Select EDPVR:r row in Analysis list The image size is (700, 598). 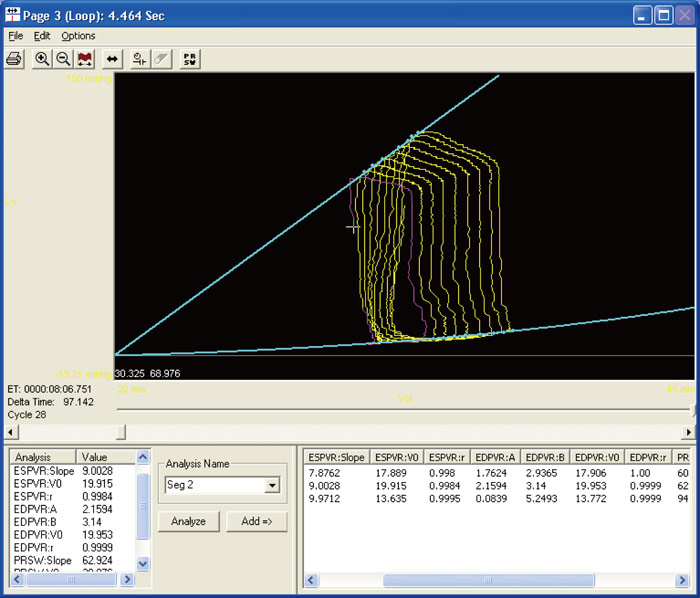coord(73,548)
